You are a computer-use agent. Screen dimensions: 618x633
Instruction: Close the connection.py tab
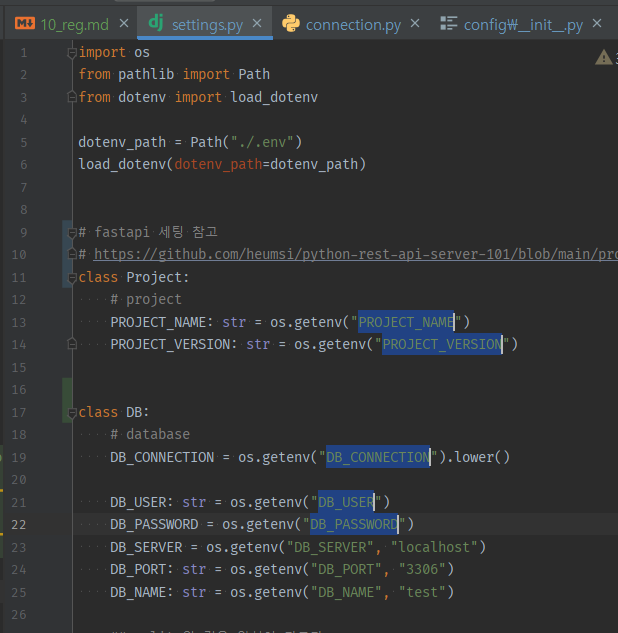(415, 23)
